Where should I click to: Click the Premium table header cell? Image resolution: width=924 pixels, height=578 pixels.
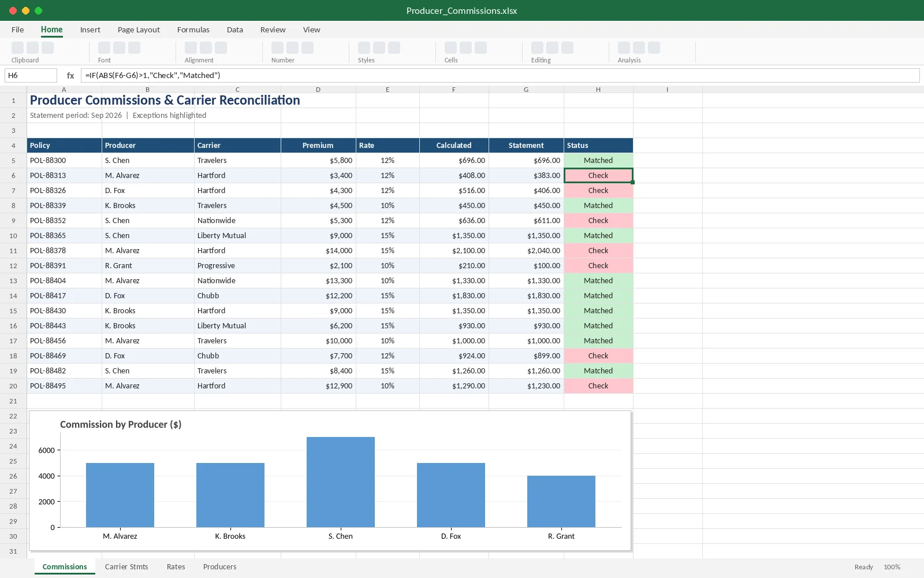(318, 146)
